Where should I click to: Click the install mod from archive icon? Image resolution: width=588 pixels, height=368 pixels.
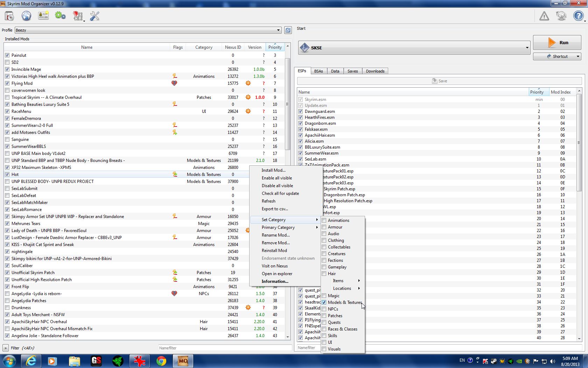tap(9, 16)
